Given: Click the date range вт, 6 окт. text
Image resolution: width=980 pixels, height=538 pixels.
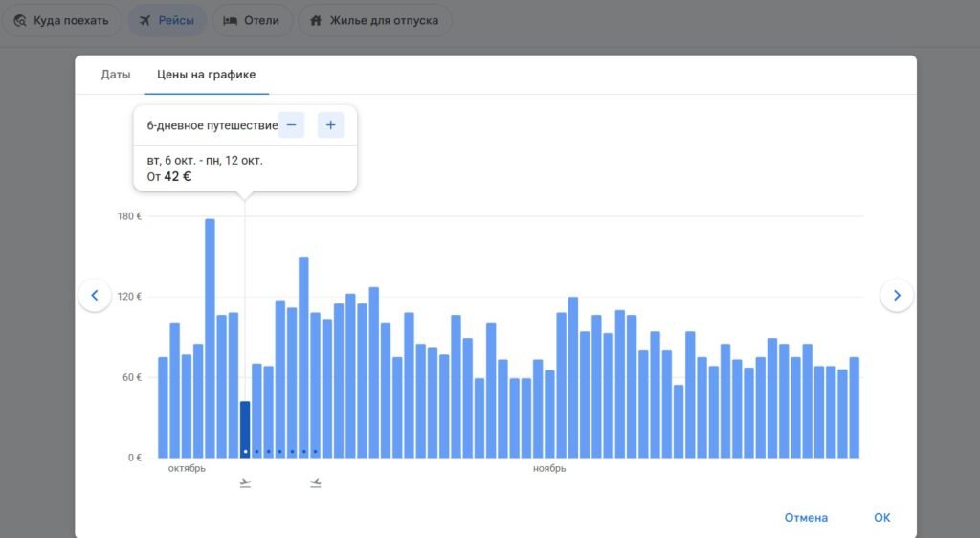Looking at the screenshot, I should coord(205,161).
